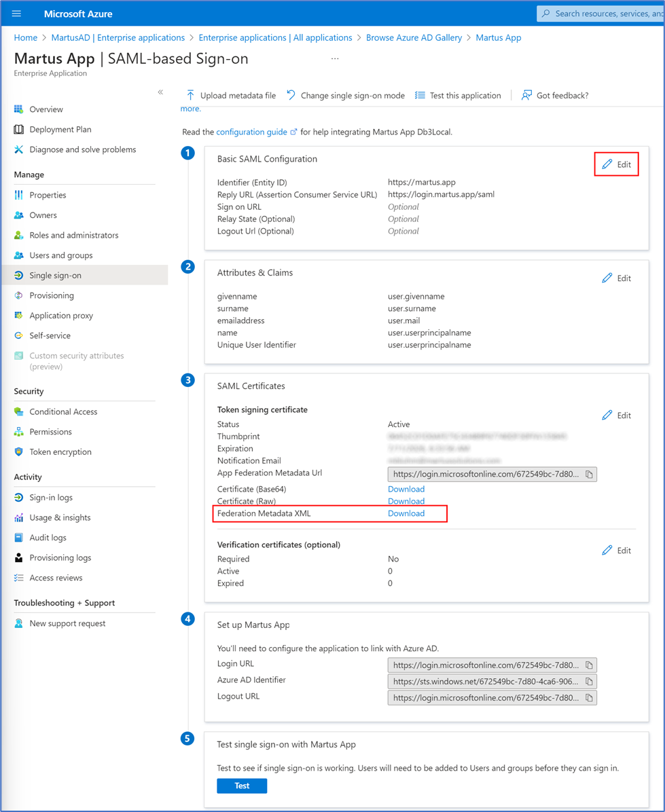
Task: Click Microsoft Azure header title
Action: pos(78,14)
